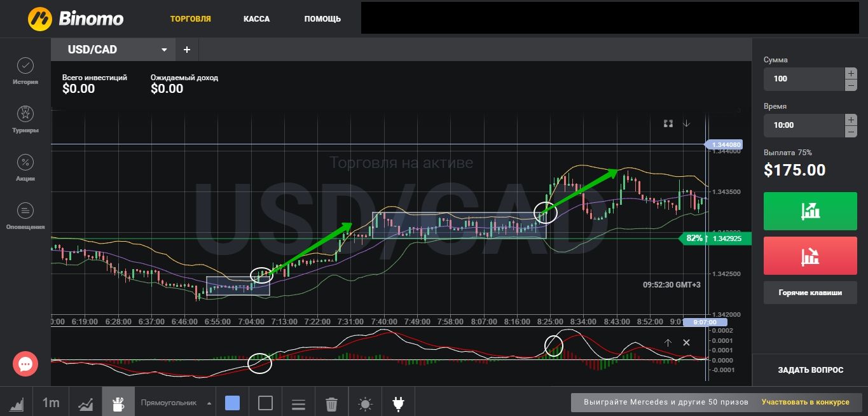This screenshot has width=868, height=416.
Task: Toggle fullscreen chart mode
Action: click(668, 123)
